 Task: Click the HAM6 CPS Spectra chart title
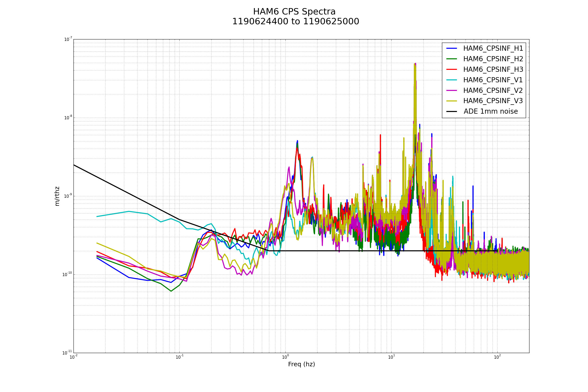(x=294, y=12)
